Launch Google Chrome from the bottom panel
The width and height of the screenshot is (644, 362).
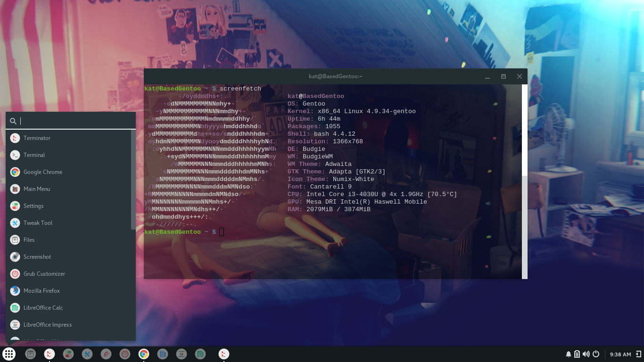click(144, 354)
